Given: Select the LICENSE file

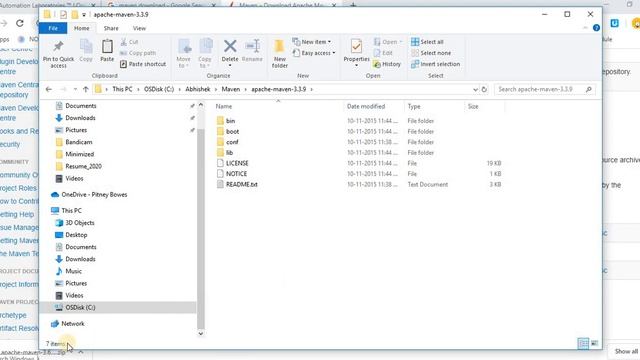Looking at the screenshot, I should click(237, 163).
